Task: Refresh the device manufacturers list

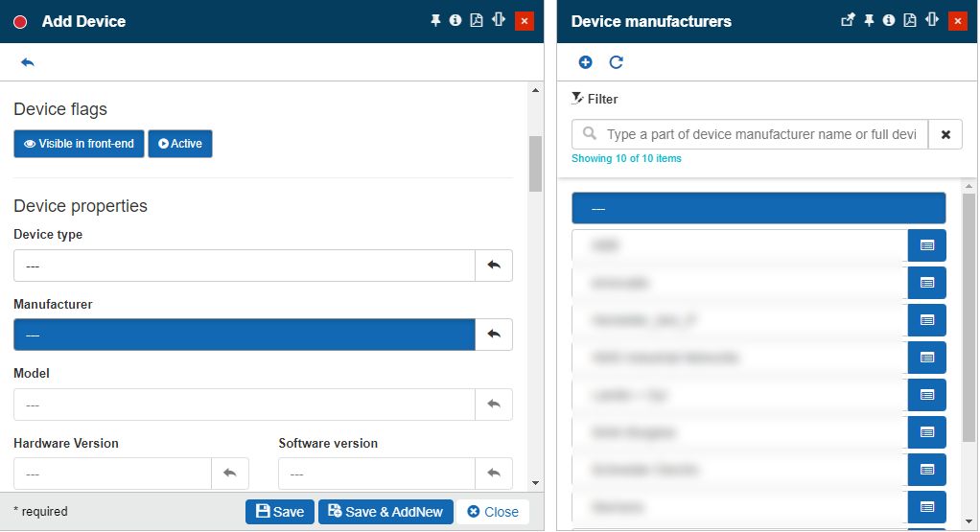Action: click(616, 62)
